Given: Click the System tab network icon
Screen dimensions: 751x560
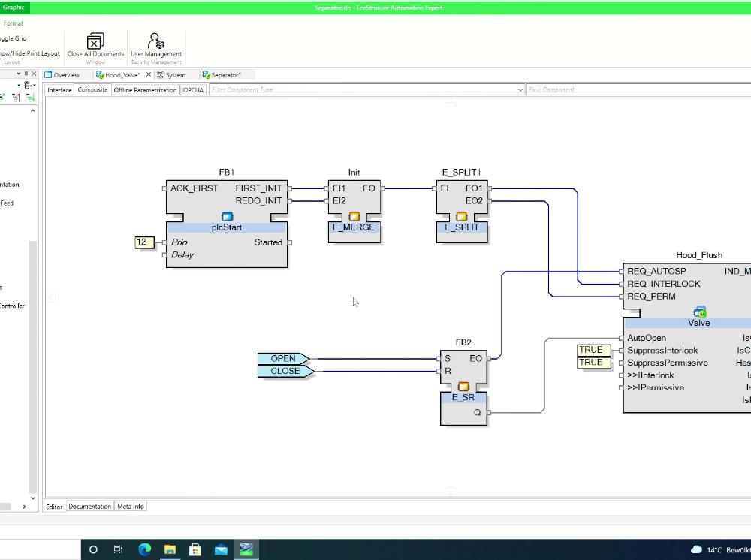Looking at the screenshot, I should [161, 74].
